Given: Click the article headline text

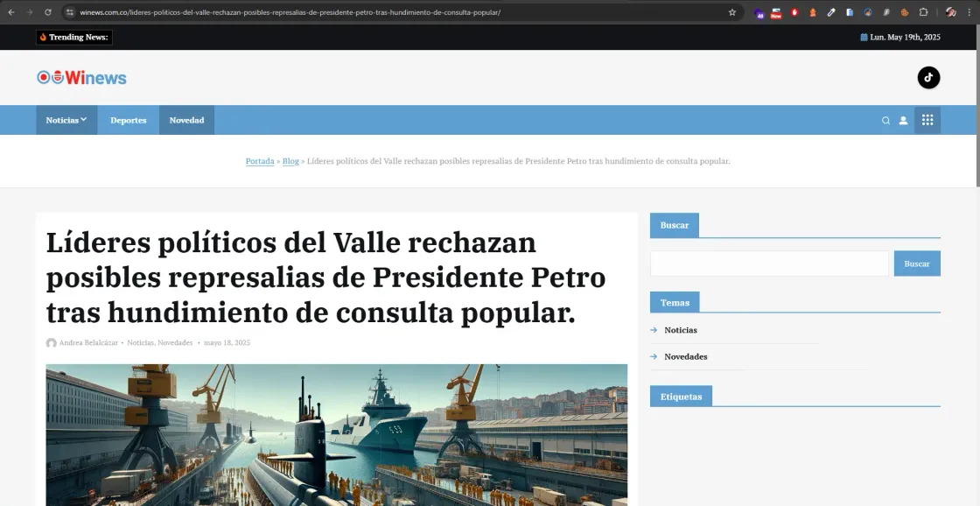Looking at the screenshot, I should click(325, 278).
